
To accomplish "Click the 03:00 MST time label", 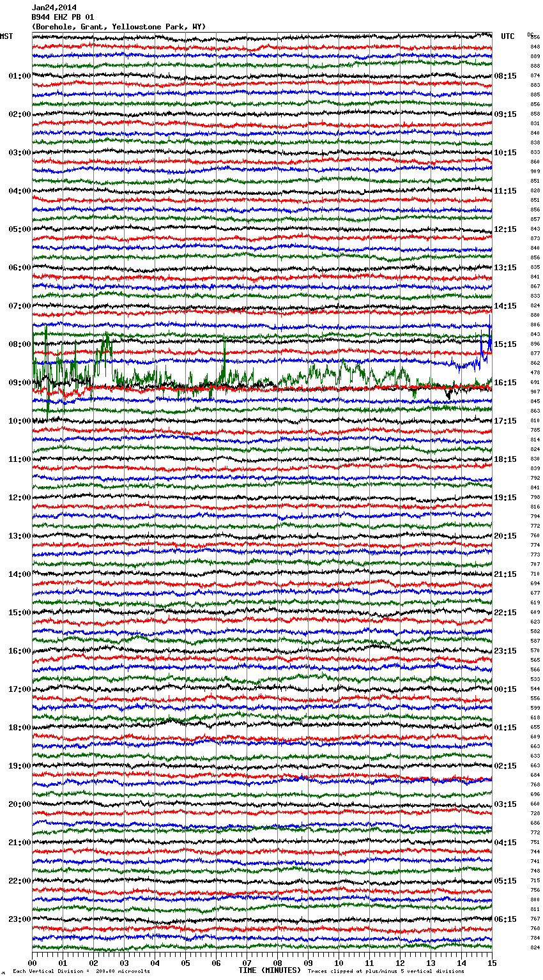I will click(20, 153).
